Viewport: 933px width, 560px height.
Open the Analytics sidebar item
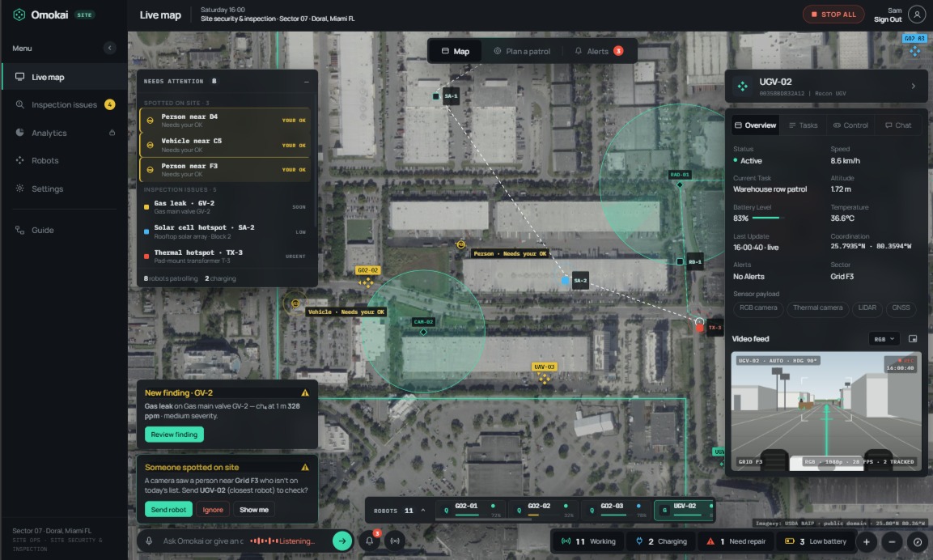(64, 133)
